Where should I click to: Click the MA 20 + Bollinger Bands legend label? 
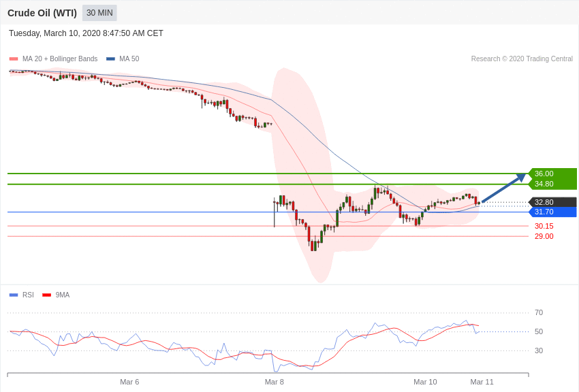tap(60, 59)
